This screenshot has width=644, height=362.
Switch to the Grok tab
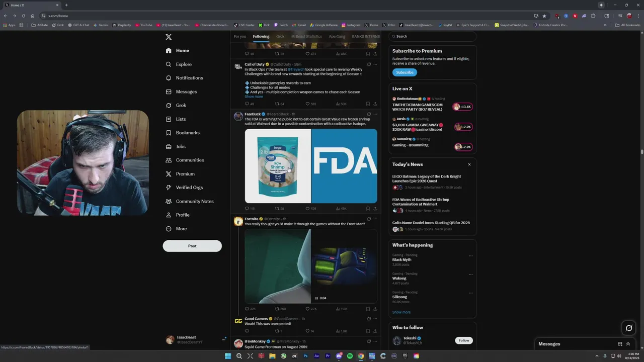tap(280, 36)
